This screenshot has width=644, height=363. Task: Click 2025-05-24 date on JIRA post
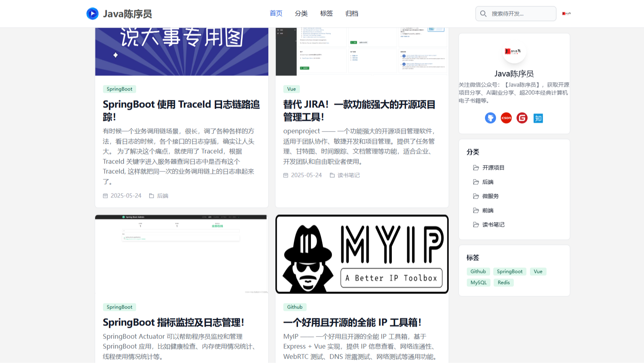click(x=306, y=175)
